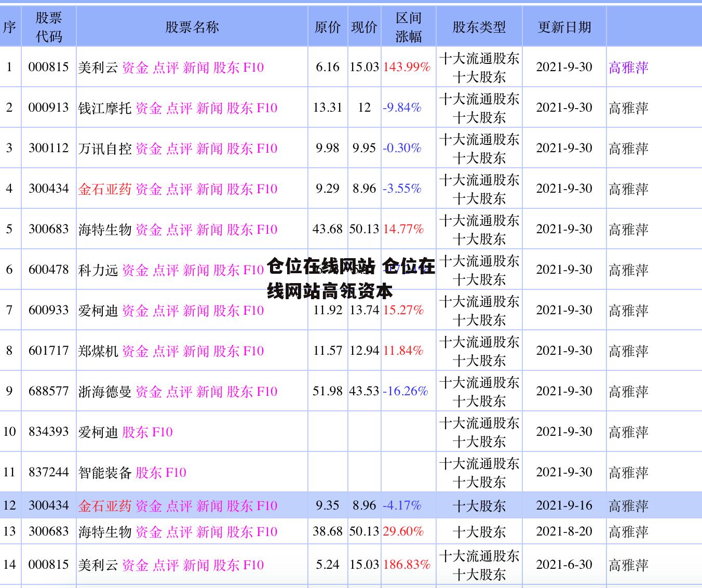This screenshot has width=702, height=588.
Task: Select original price 51.98
Action: 328,391
